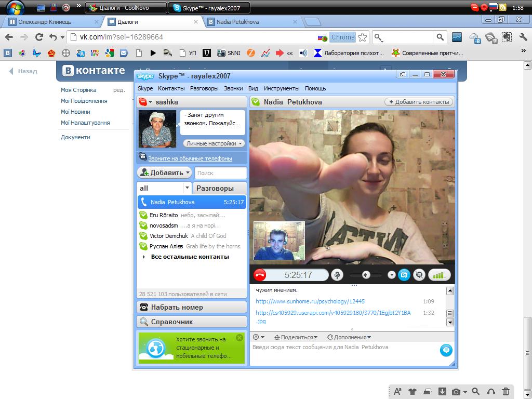This screenshot has height=399, width=532.
Task: Click the play triangle bookmark icon
Action: pyautogui.click(x=153, y=53)
